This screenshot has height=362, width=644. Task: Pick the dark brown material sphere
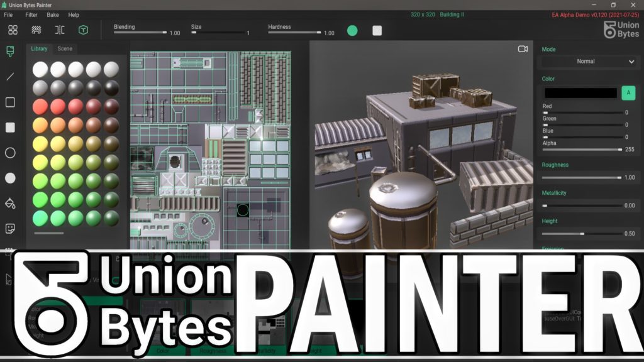[x=111, y=125]
